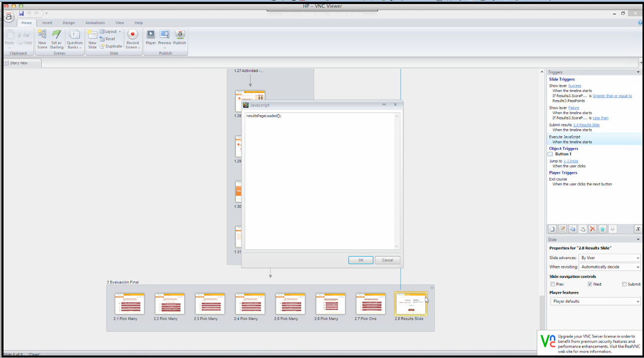Enable the Prev navigation checkbox
The image size is (644, 358).
click(553, 284)
